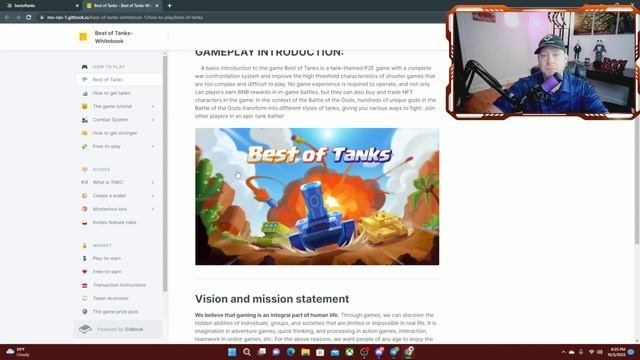640x360 pixels.
Task: Click the Best of Tanks-Whitebook title
Action: coord(113,37)
